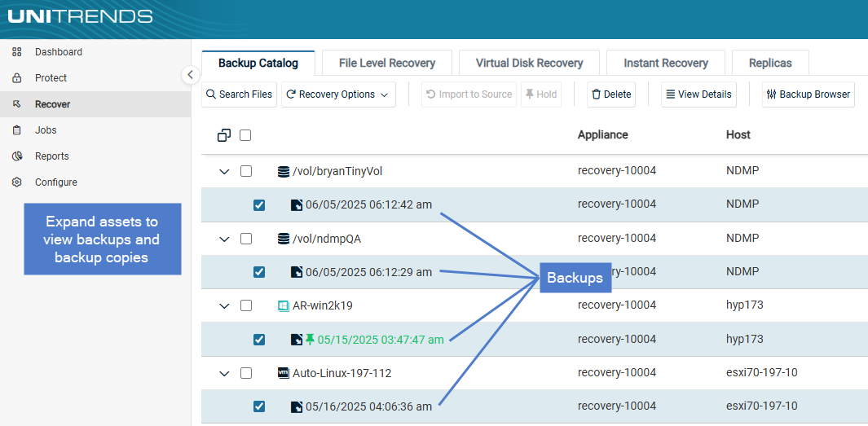Image resolution: width=868 pixels, height=426 pixels.
Task: Click the esxi70-197-10 host on Auto-Linux-197-112 row
Action: click(x=762, y=373)
